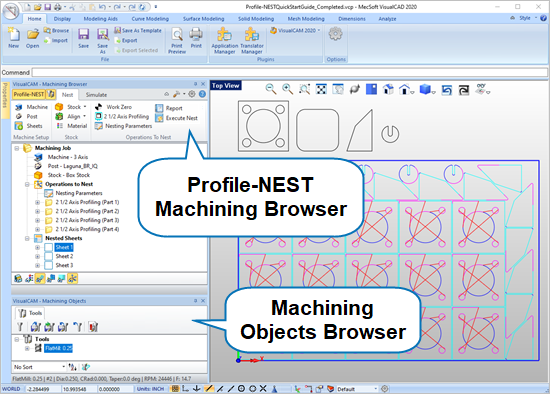Image resolution: width=550 pixels, height=394 pixels.
Task: Collapse the Nested Sheets node
Action: [x=27, y=238]
